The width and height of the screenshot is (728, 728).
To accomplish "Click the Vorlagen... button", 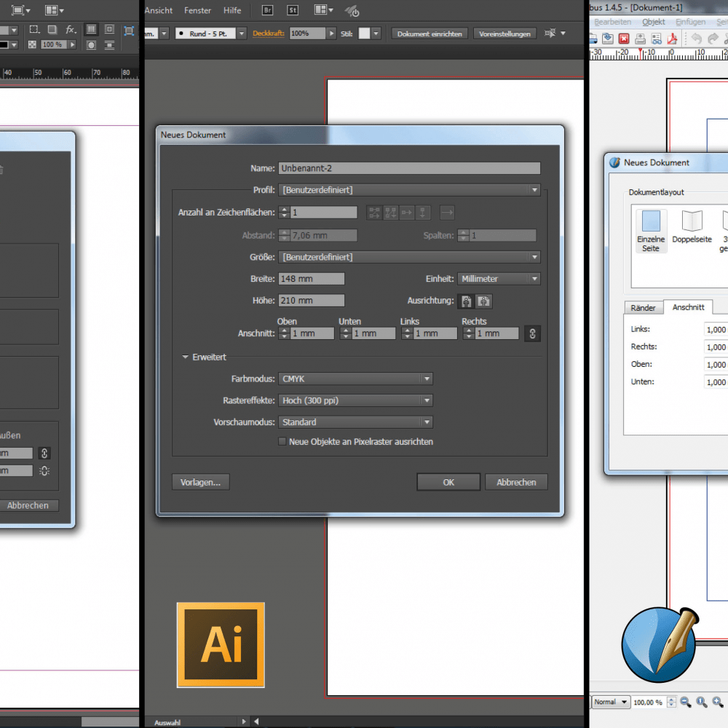I will point(200,482).
